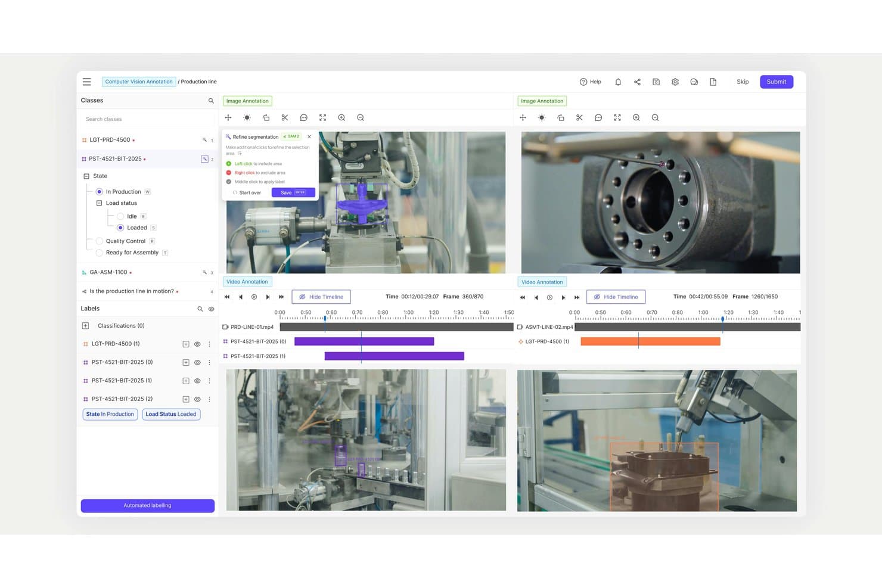The height and width of the screenshot is (588, 882).
Task: Click the right Video Annotation tag
Action: [x=542, y=282]
